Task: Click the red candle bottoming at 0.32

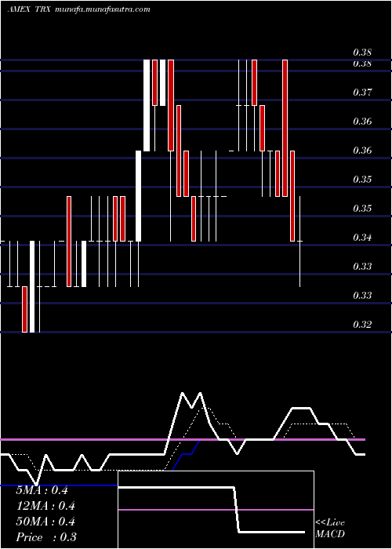Action: point(24,309)
